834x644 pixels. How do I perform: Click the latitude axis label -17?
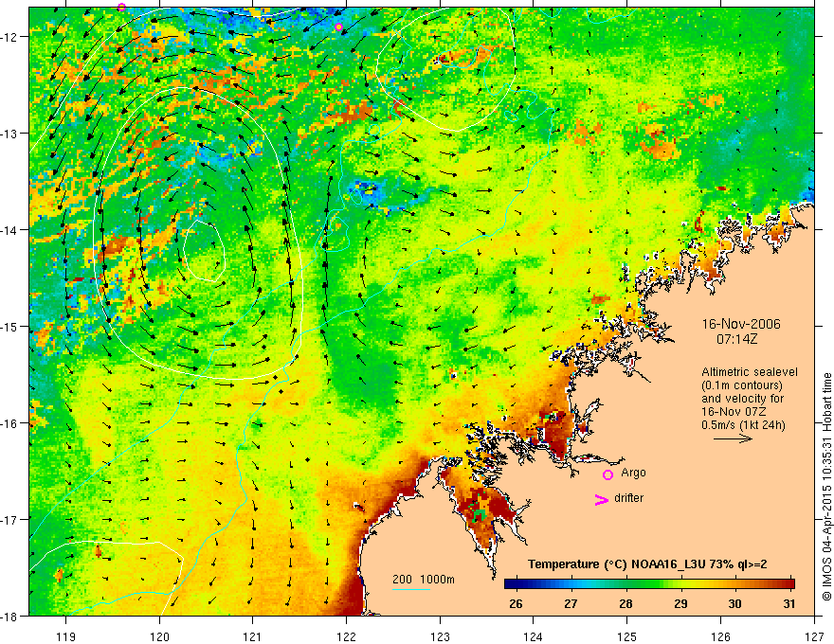10,519
